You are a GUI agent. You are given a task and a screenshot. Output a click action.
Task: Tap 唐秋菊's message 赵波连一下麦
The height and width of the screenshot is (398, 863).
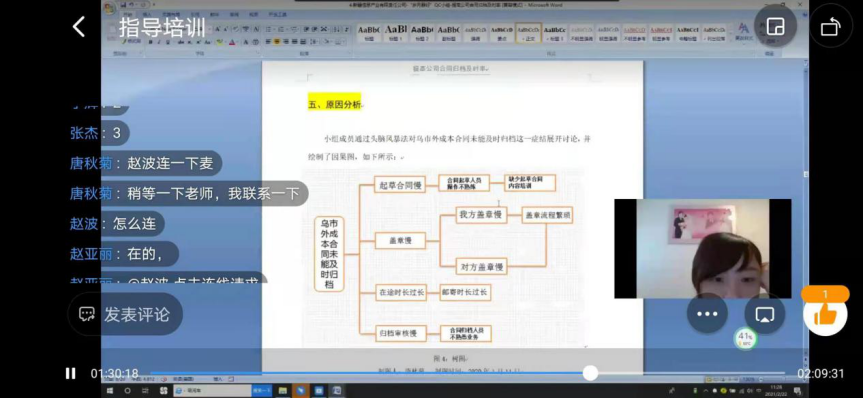tap(145, 163)
